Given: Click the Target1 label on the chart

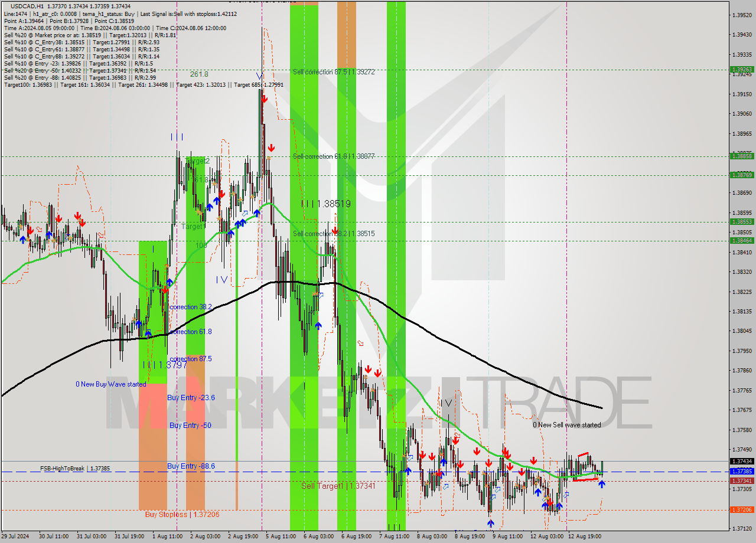Looking at the screenshot, I should [x=193, y=226].
